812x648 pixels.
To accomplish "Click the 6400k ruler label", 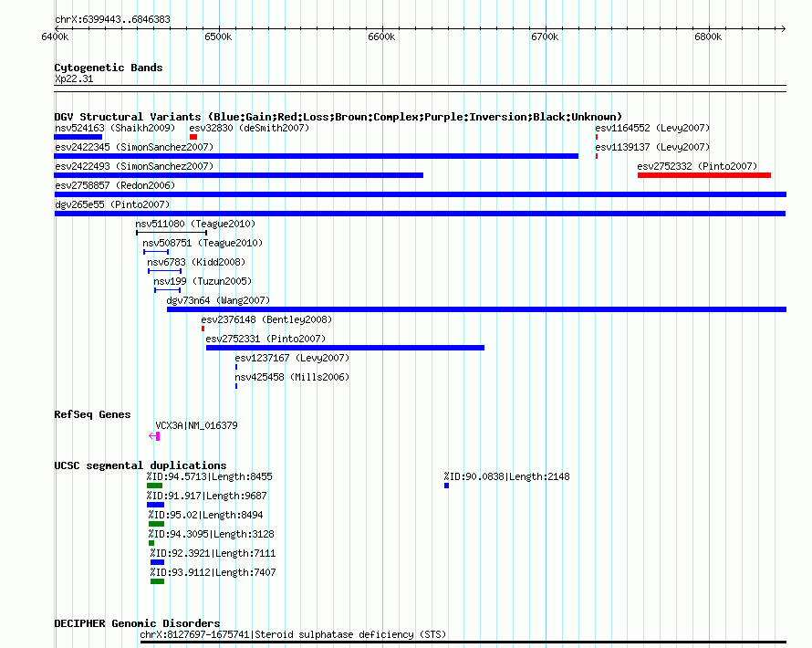I will pos(55,37).
